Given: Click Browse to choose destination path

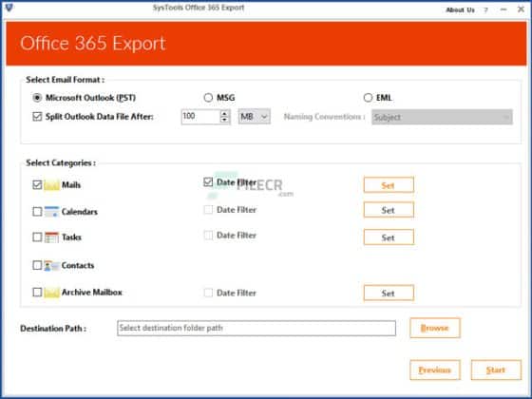Looking at the screenshot, I should click(x=435, y=328).
